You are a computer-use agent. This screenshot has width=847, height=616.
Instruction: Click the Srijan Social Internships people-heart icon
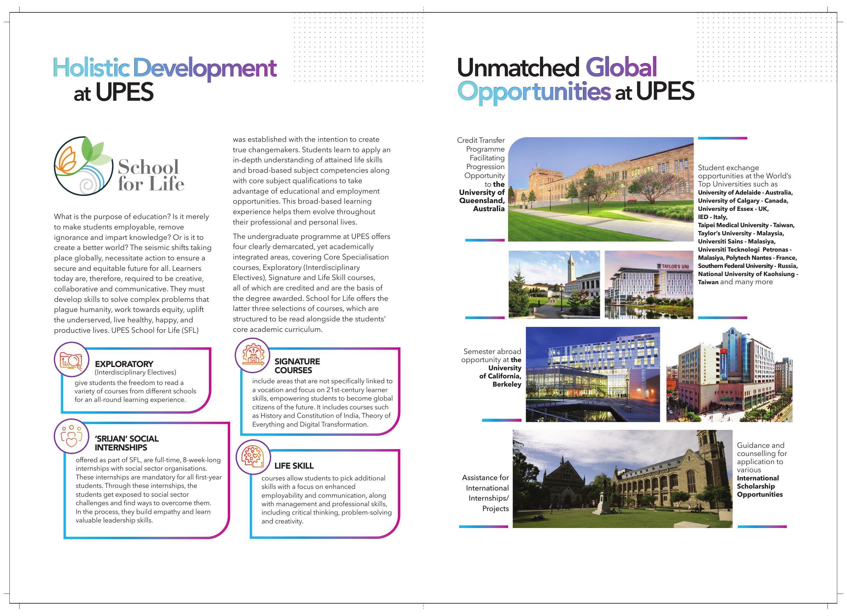(x=72, y=436)
